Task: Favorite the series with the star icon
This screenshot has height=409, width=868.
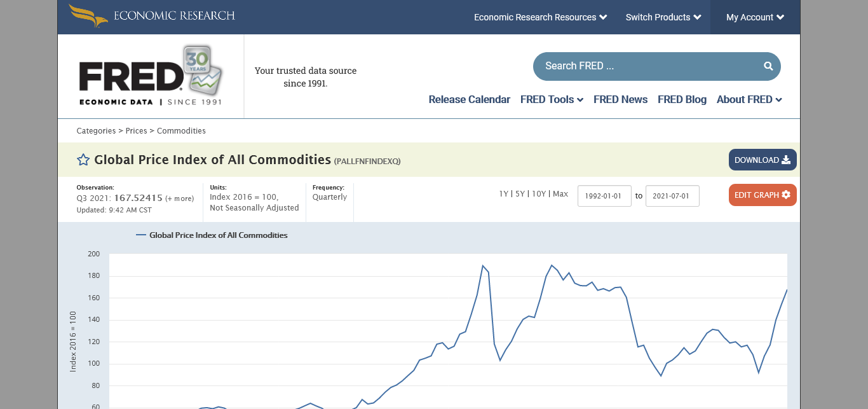Action: [x=83, y=160]
